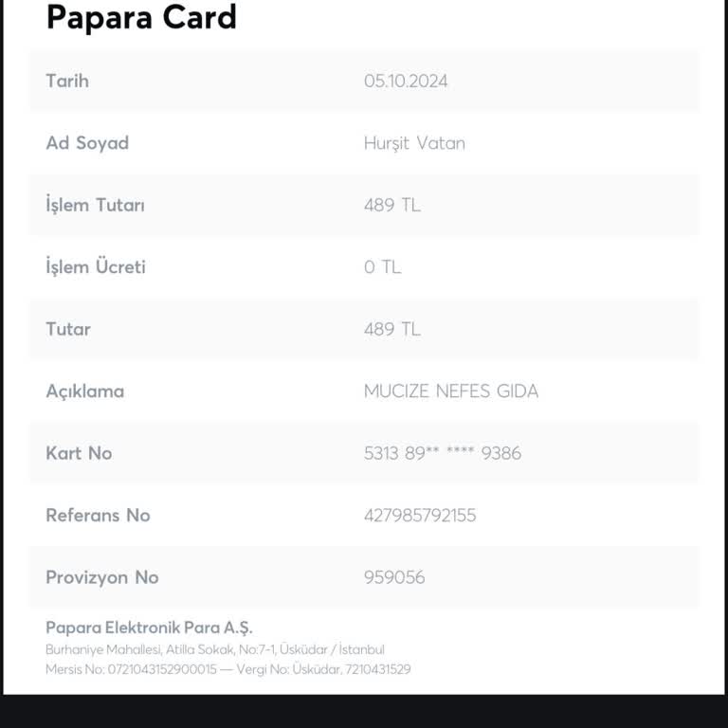Select the date value 05.10.2024
This screenshot has height=728, width=728.
[x=406, y=82]
